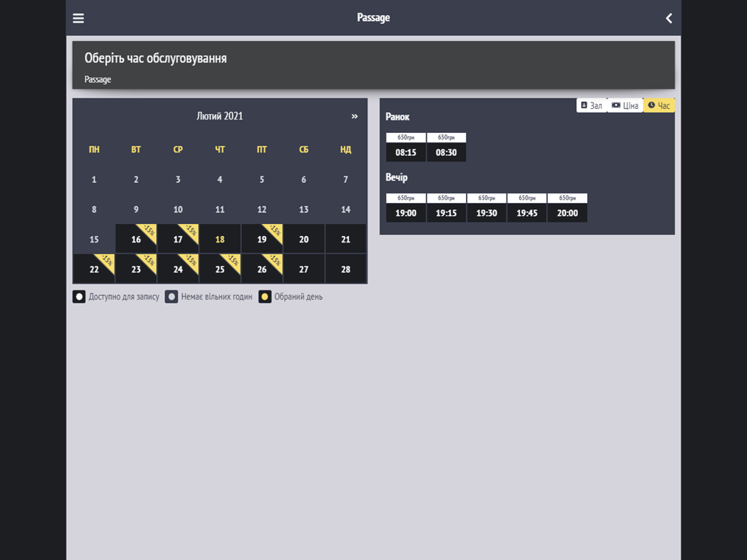The image size is (747, 560).
Task: Choose February 20 in calendar
Action: [304, 239]
